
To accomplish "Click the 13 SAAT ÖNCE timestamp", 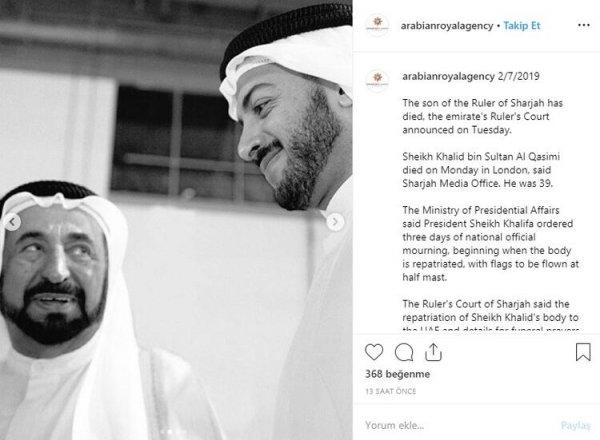I will point(391,390).
